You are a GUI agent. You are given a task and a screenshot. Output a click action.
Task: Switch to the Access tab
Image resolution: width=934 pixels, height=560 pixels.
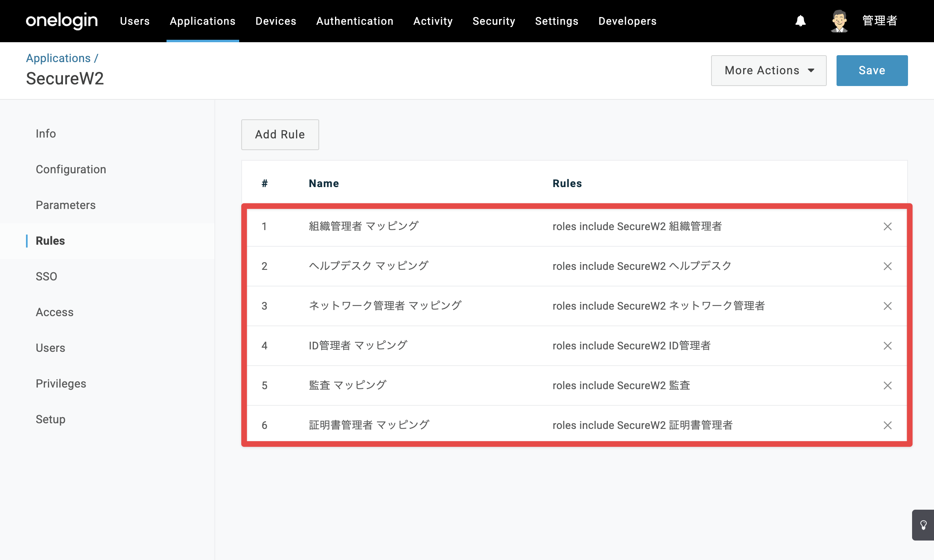(55, 312)
